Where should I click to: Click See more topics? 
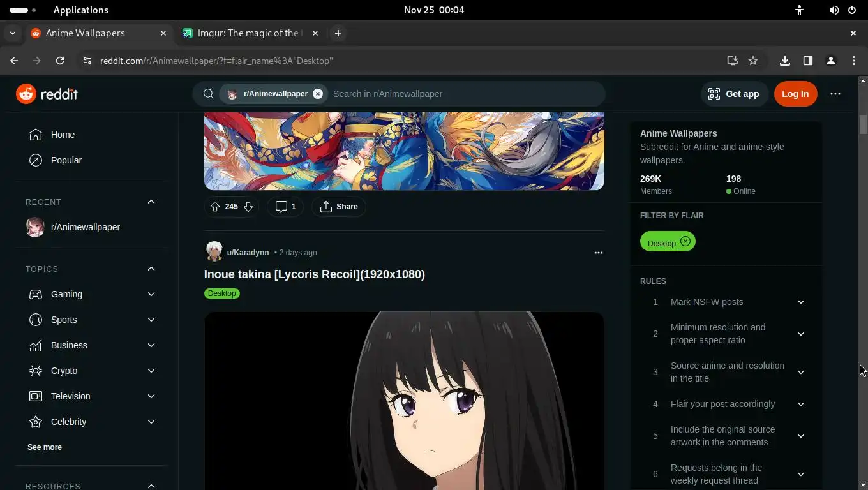(45, 447)
